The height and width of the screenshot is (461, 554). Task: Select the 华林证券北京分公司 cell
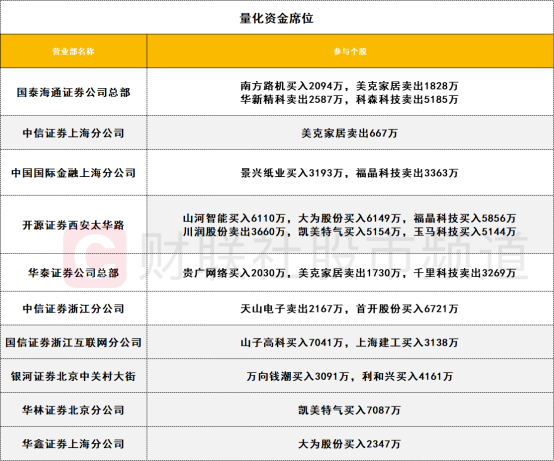click(73, 410)
